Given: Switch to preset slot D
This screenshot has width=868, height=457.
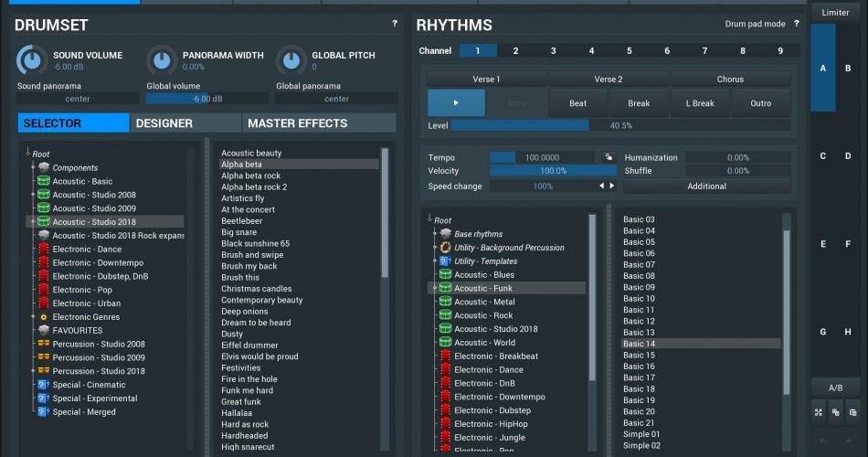Looking at the screenshot, I should coord(848,156).
